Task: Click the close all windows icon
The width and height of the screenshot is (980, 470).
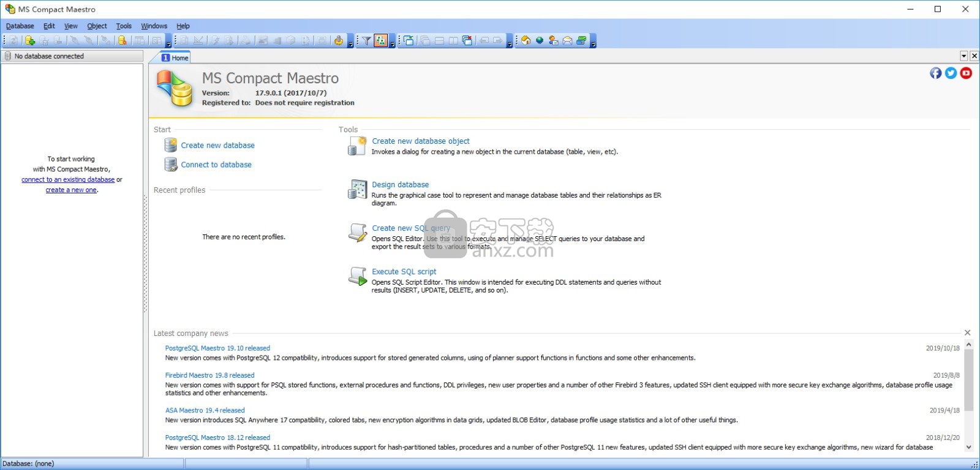Action: [467, 40]
